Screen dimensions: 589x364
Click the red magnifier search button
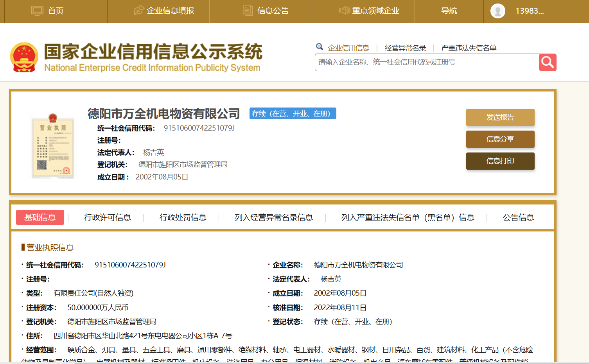[548, 62]
